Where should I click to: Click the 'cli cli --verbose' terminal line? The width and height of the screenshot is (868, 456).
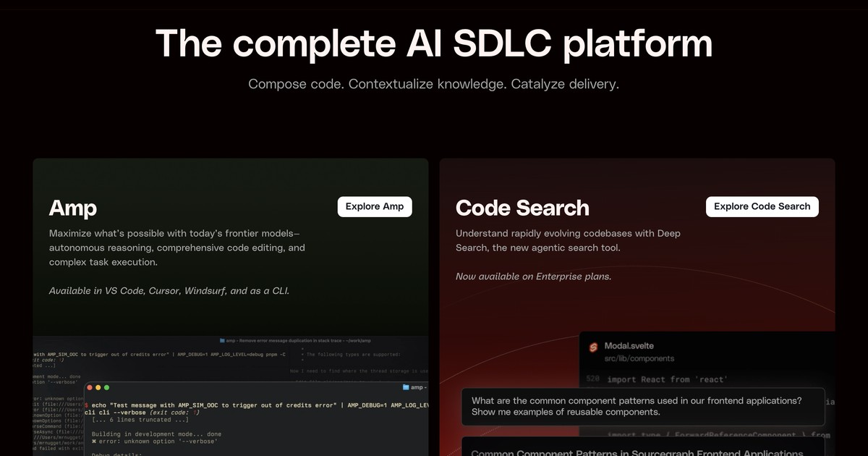click(x=142, y=413)
